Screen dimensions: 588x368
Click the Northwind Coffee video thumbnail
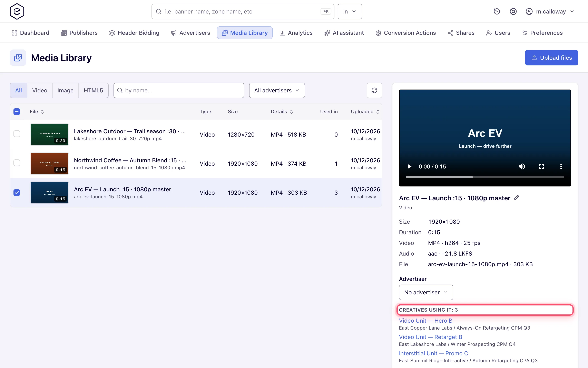tap(49, 164)
